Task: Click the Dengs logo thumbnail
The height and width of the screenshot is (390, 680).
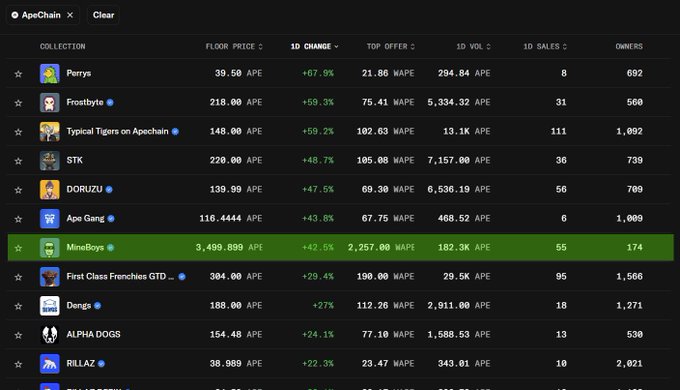Action: [49, 306]
